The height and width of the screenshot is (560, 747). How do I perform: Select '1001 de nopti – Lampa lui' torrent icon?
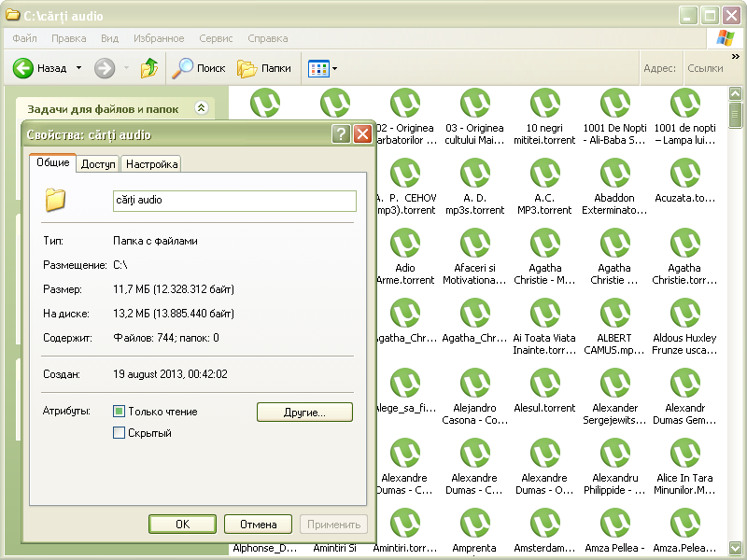point(685,103)
